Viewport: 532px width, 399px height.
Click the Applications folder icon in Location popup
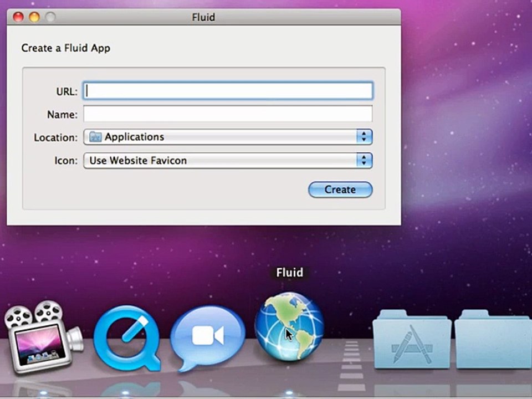(x=95, y=137)
